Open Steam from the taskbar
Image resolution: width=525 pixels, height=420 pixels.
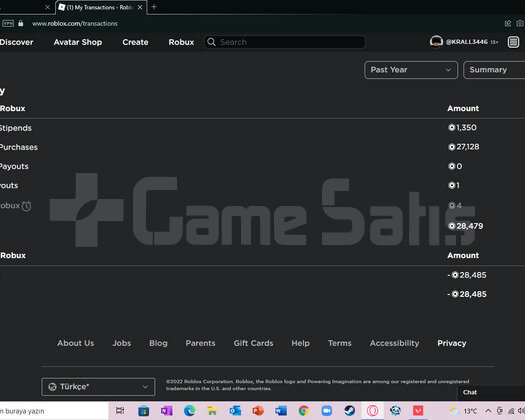[x=350, y=410]
